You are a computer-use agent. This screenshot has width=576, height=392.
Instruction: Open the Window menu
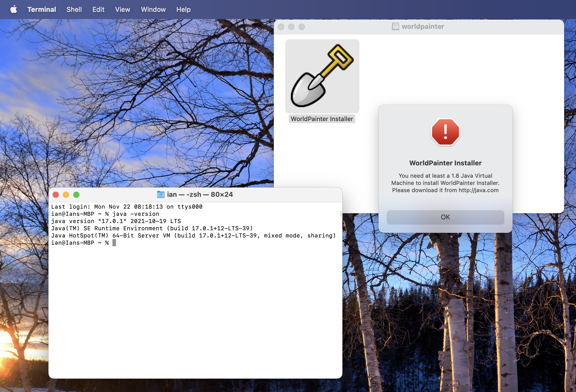[153, 10]
